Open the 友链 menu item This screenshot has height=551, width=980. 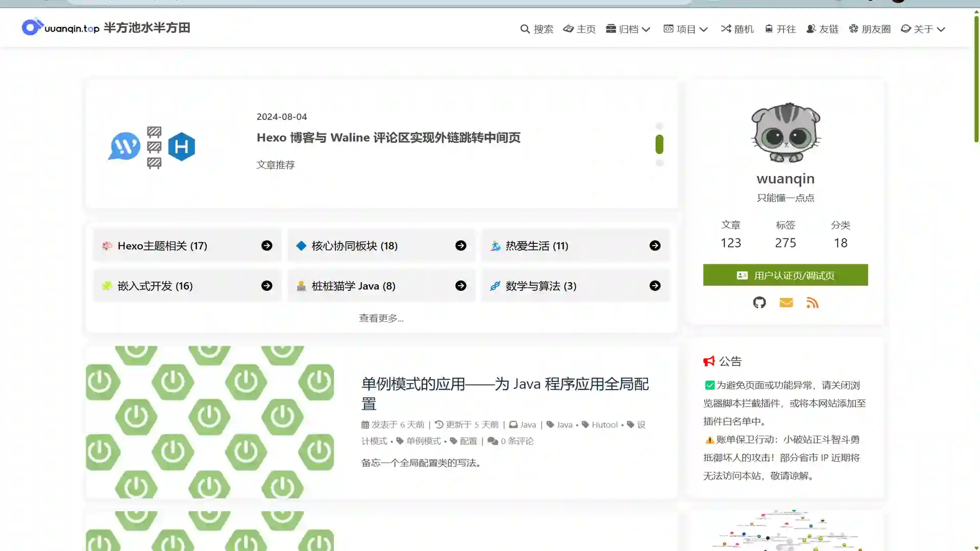coord(822,29)
